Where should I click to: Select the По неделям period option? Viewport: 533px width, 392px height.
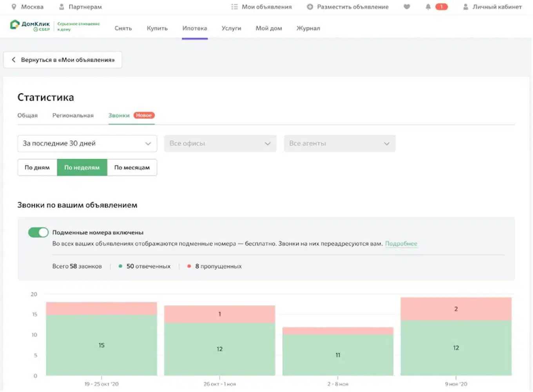82,167
